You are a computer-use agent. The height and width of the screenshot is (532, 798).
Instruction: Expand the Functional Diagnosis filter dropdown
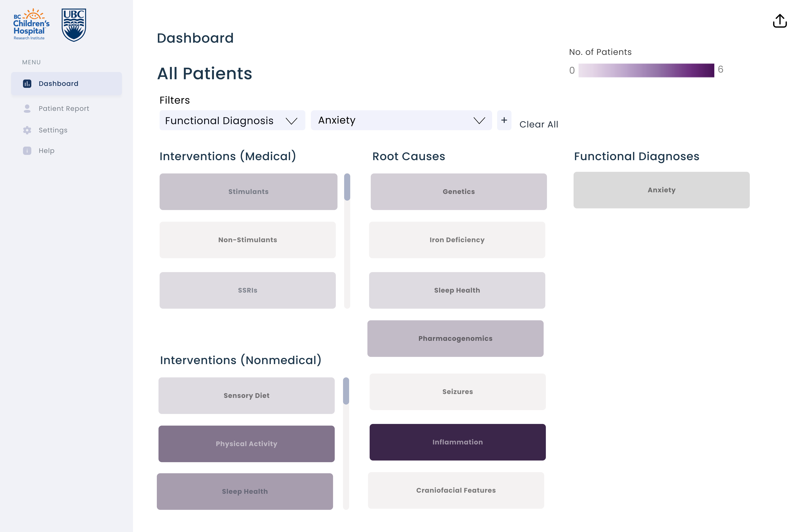coord(232,120)
